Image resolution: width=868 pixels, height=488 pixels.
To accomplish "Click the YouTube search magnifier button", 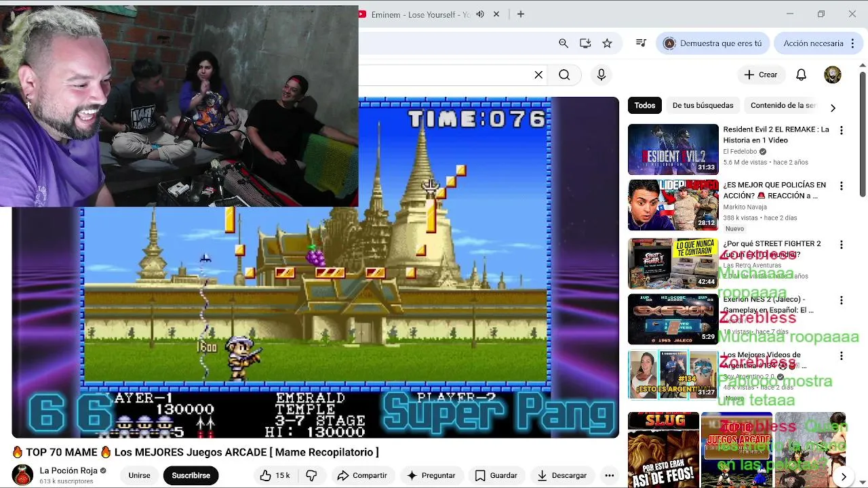I will [x=564, y=75].
